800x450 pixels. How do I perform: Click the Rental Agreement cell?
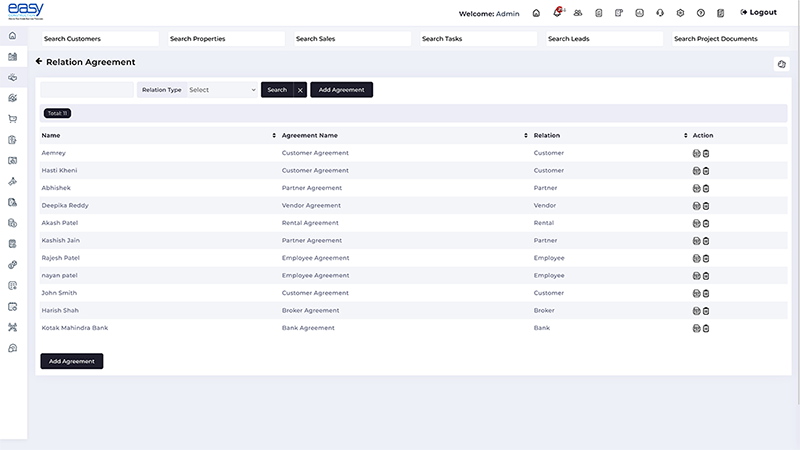coord(310,223)
